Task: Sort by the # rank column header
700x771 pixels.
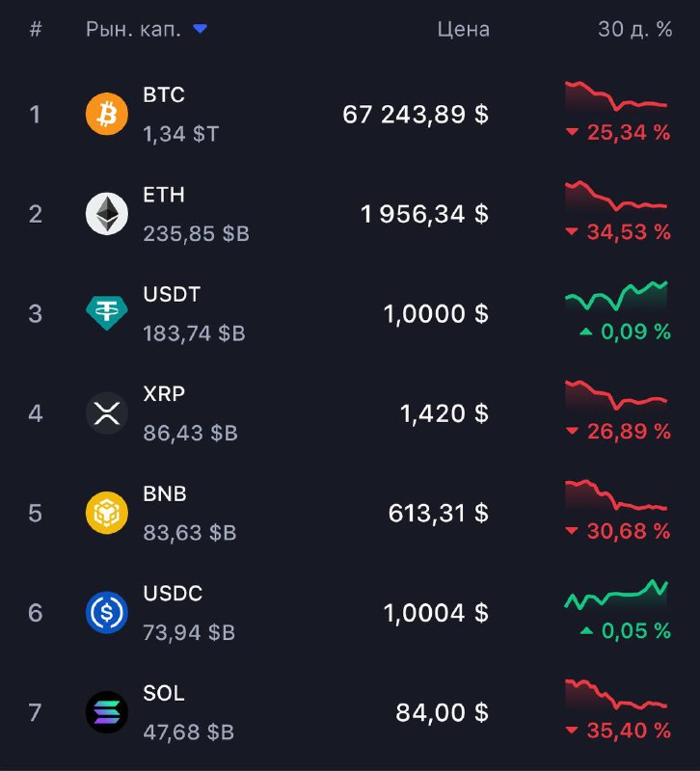Action: [x=36, y=30]
